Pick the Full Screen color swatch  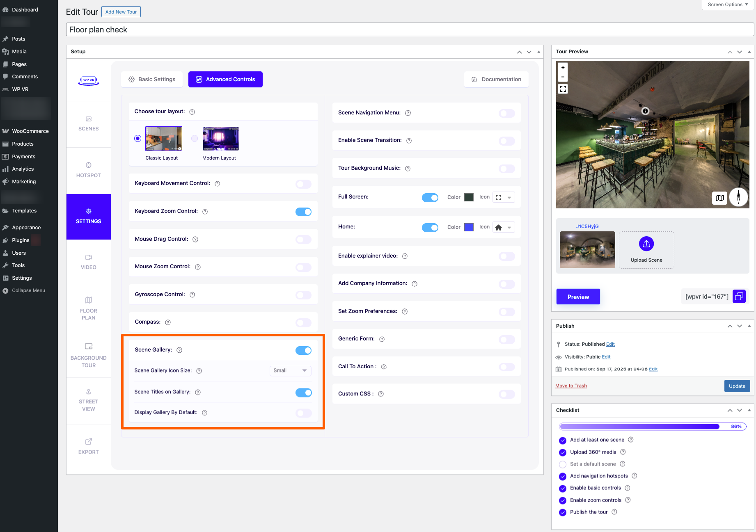tap(469, 197)
